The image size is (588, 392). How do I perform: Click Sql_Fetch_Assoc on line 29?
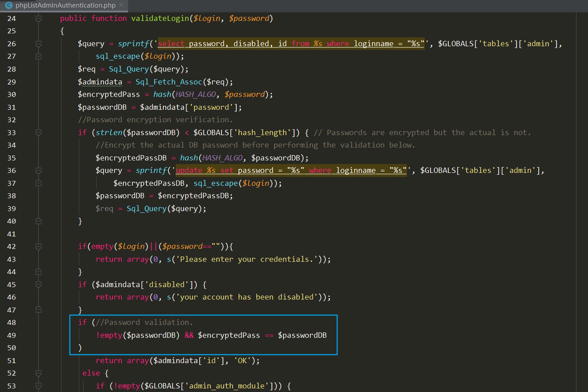(x=169, y=82)
